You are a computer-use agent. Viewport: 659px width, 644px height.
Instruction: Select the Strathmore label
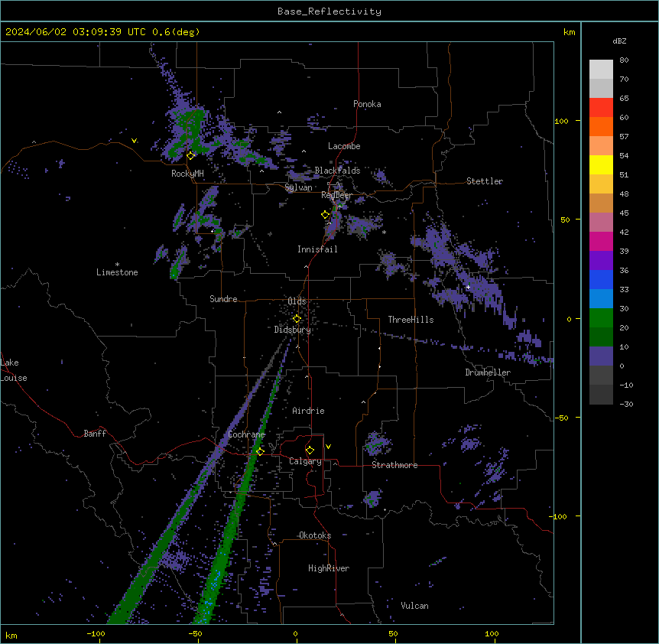(x=394, y=465)
